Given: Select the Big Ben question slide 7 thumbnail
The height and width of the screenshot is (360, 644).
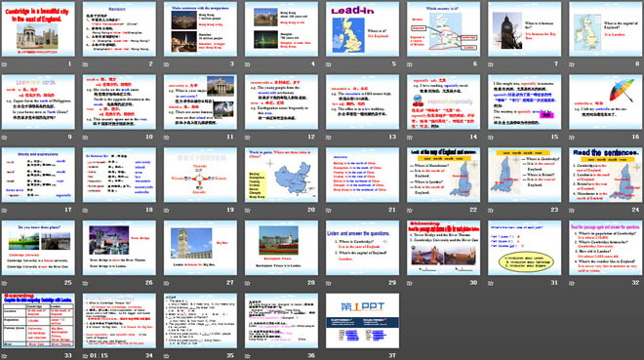Looking at the screenshot, I should coord(525,29).
